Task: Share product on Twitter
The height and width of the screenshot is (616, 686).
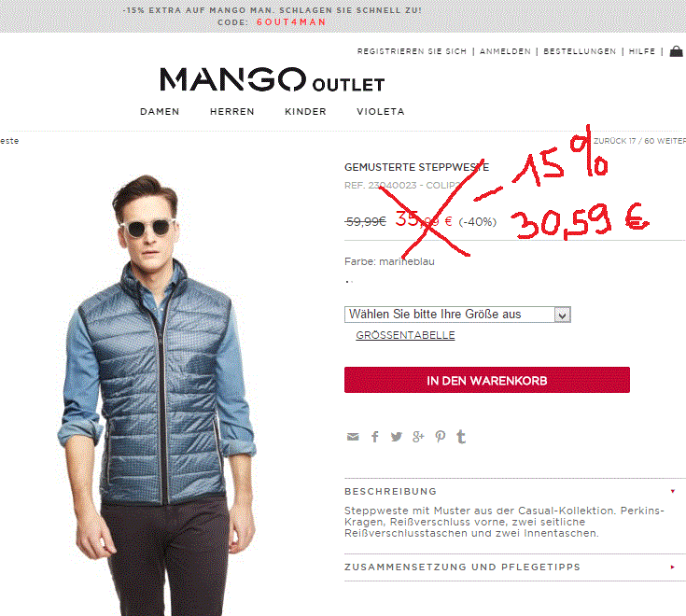Action: (x=397, y=437)
